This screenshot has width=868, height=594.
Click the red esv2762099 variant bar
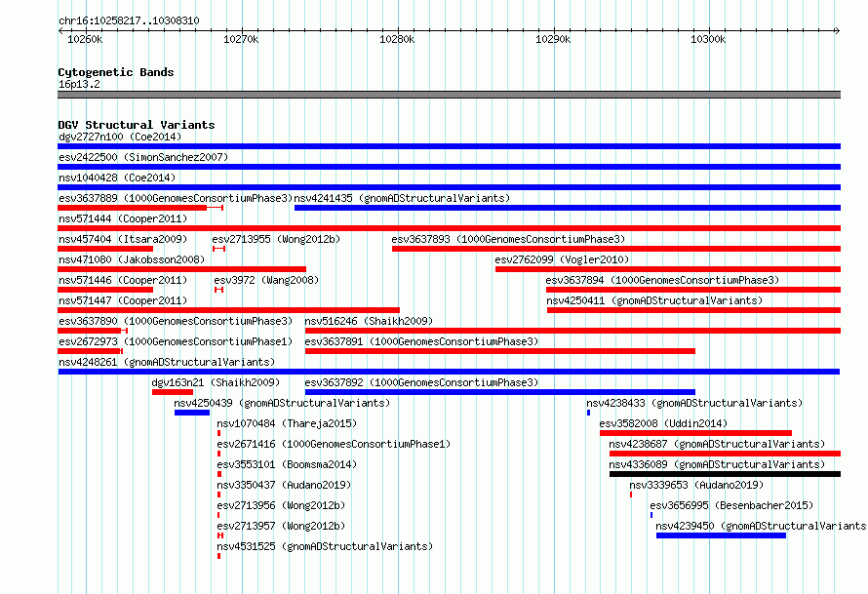(668, 269)
